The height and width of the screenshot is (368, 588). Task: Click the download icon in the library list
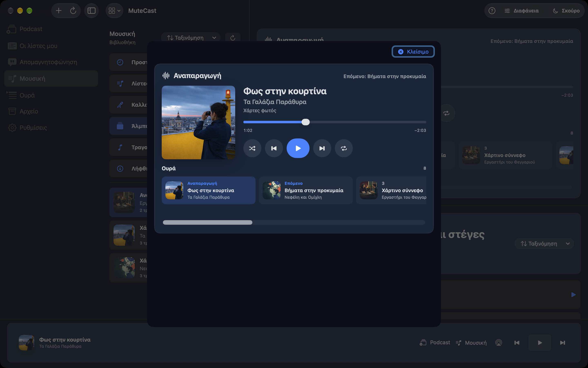click(x=120, y=168)
